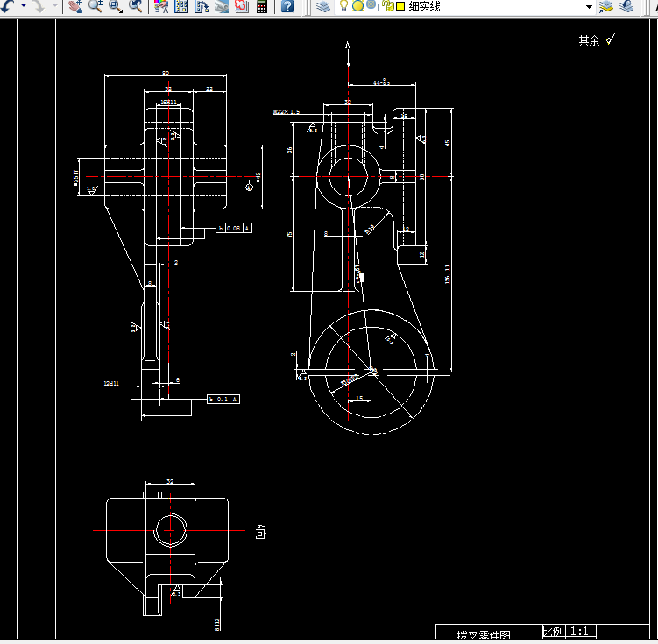Select the Zoom Realtime magnifier tool
This screenshot has width=658, height=644.
(96, 6)
